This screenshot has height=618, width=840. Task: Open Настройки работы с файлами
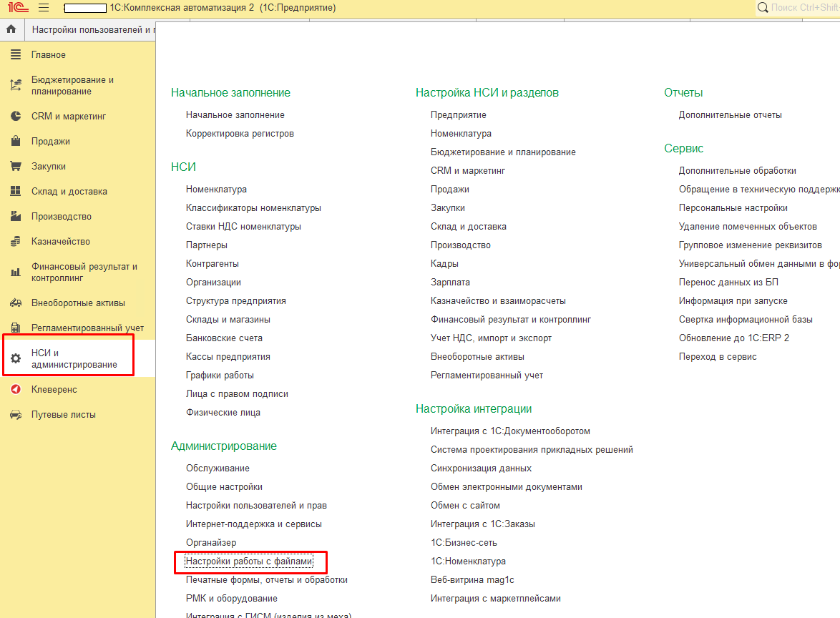(x=248, y=561)
